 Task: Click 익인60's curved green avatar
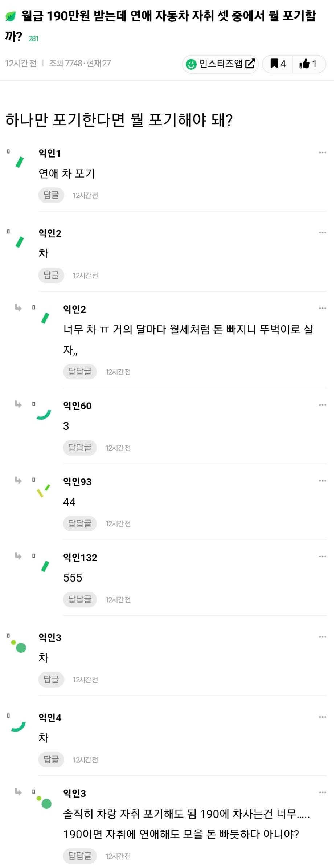(44, 415)
